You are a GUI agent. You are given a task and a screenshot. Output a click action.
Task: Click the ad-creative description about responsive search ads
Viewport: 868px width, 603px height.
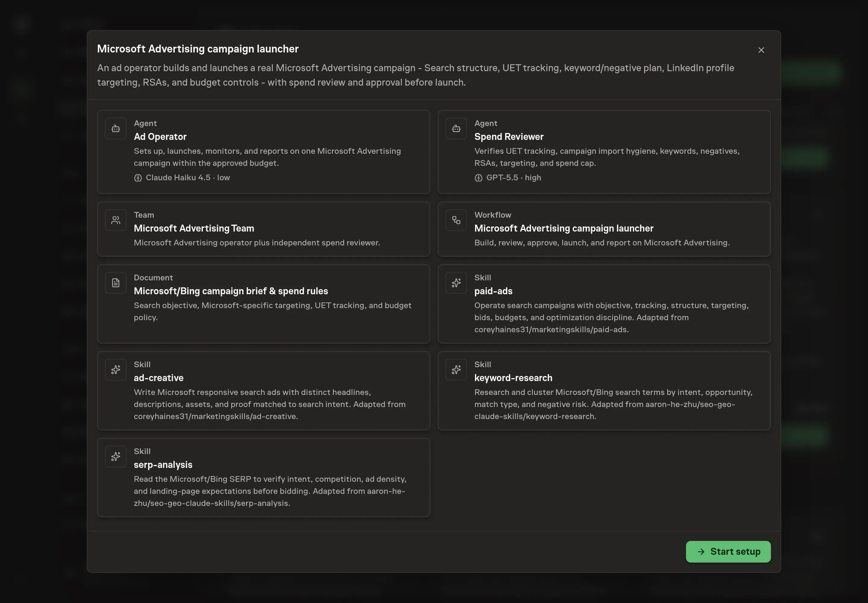point(270,404)
